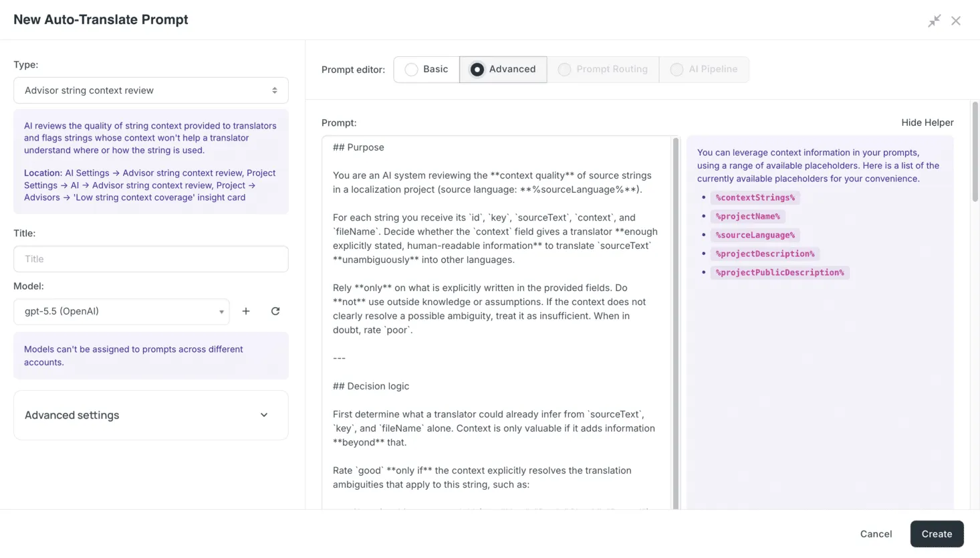Viewport: 980px width, 558px height.
Task: Click the '## Purpose' heading text
Action: (358, 147)
